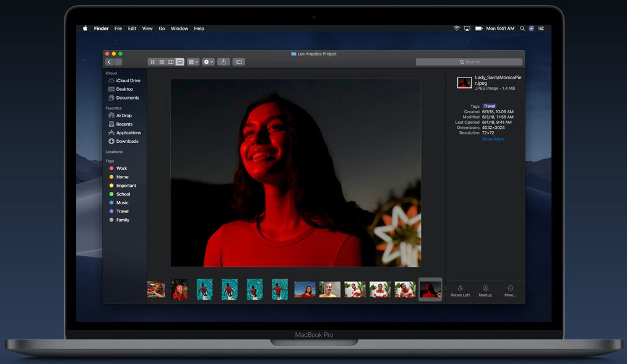Open the Apple menu
This screenshot has height=364, width=627.
[85, 28]
